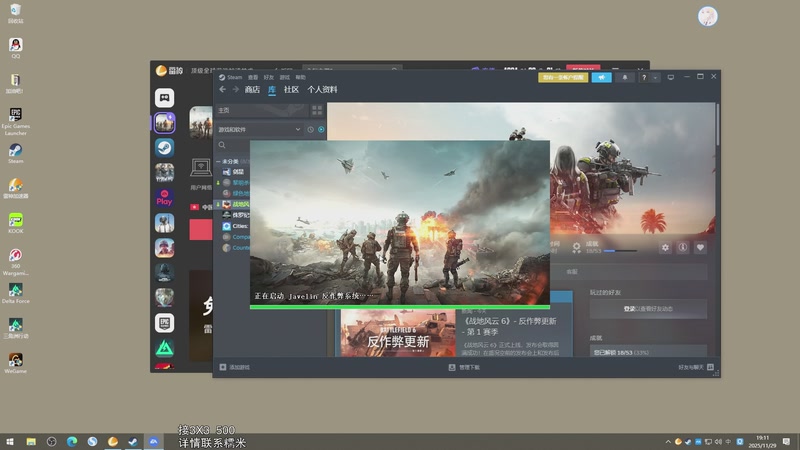Click the user avatar at top right

click(x=708, y=16)
